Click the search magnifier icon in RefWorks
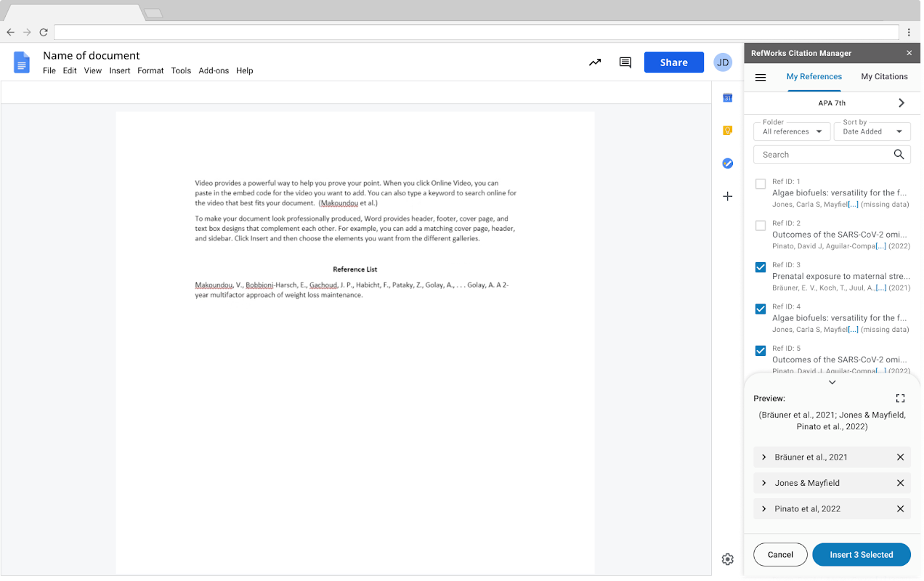924x581 pixels. [x=899, y=155]
